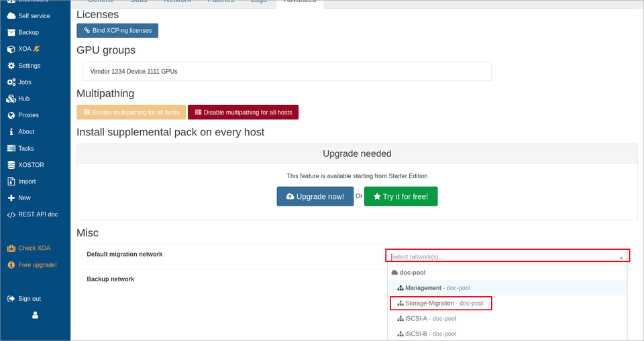Open Jobs gears icon
The image size is (644, 341).
click(11, 82)
